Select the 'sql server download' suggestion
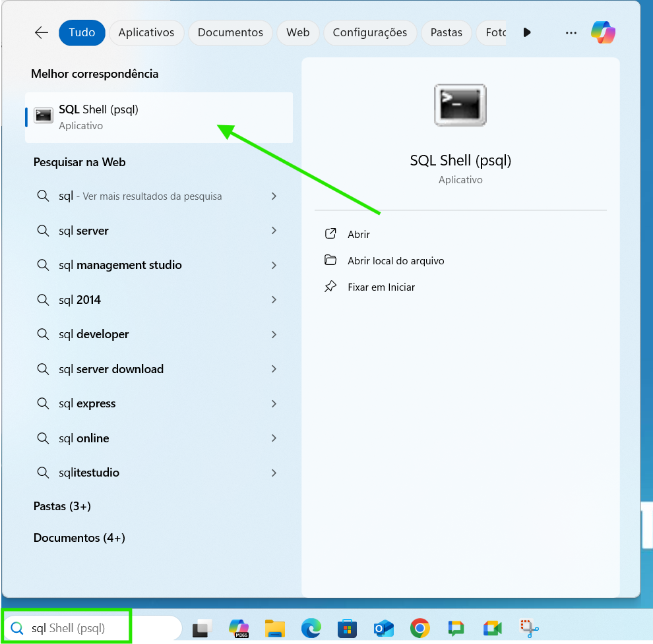Image resolution: width=653 pixels, height=644 pixels. (159, 369)
